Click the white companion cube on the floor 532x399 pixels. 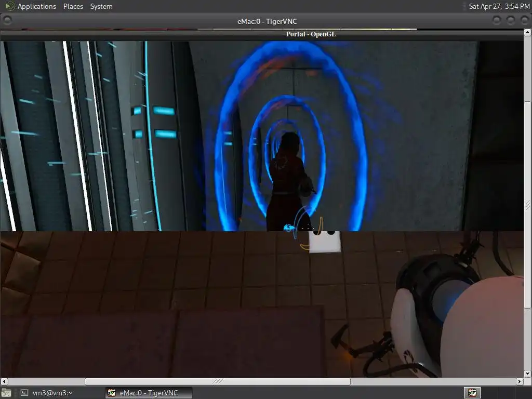[x=324, y=241]
